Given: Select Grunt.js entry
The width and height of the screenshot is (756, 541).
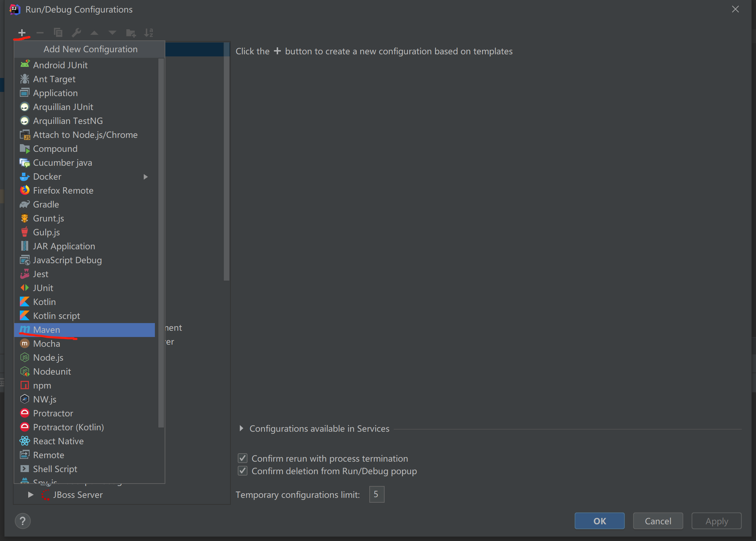Looking at the screenshot, I should pos(85,218).
